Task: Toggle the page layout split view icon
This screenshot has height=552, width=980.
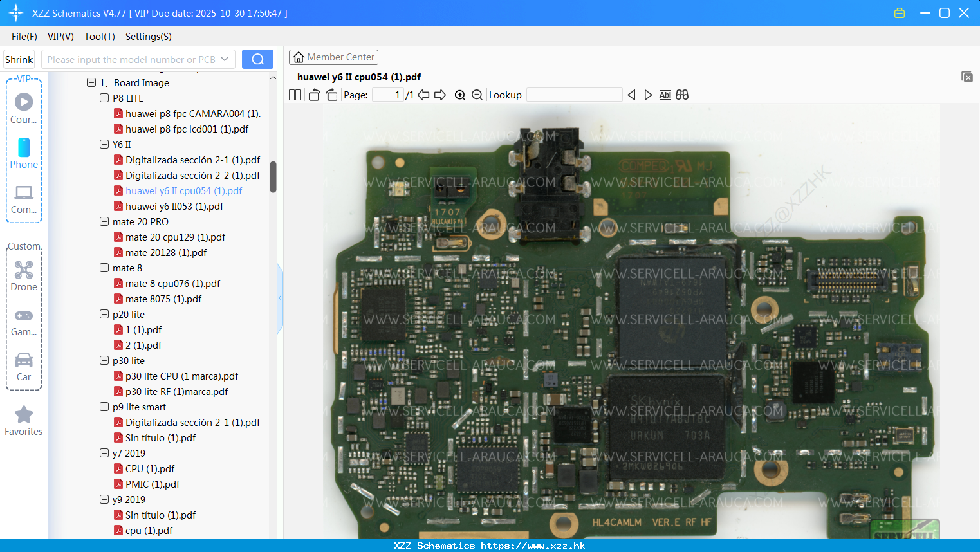Action: [295, 95]
